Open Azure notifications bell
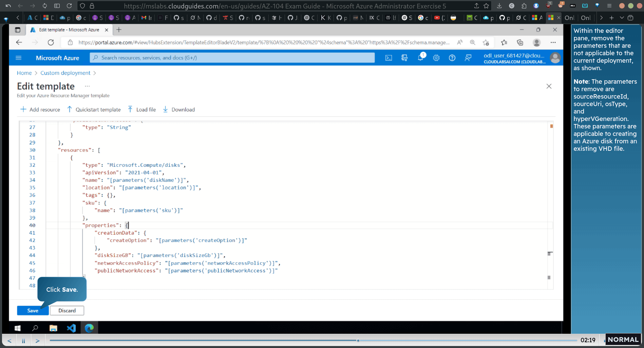 [x=421, y=57]
